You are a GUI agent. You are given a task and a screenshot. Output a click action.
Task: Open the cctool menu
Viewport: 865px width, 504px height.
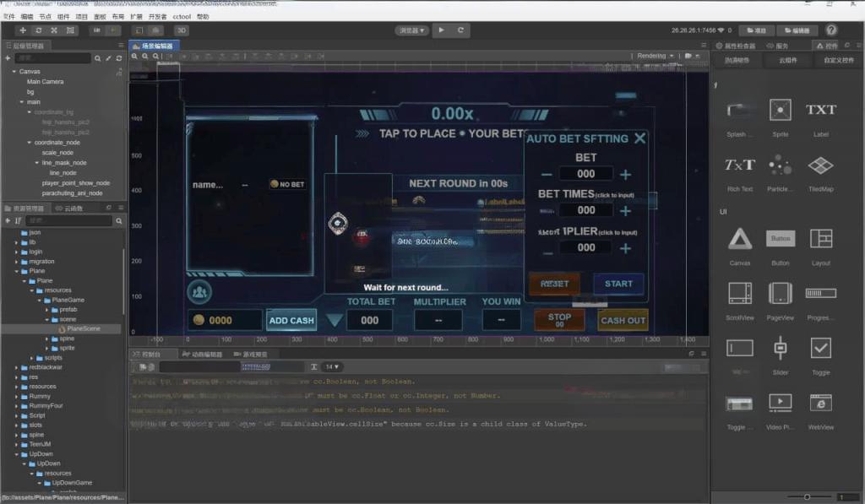[x=180, y=16]
